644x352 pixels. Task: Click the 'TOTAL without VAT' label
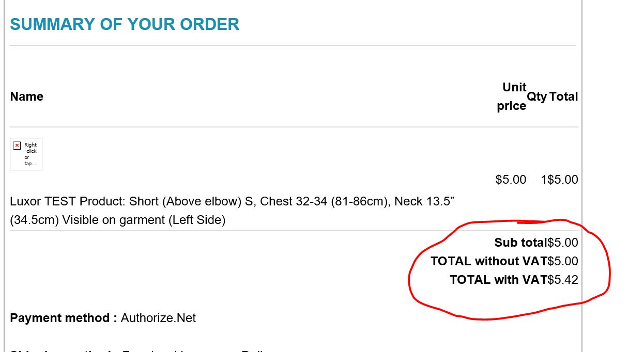click(x=488, y=261)
